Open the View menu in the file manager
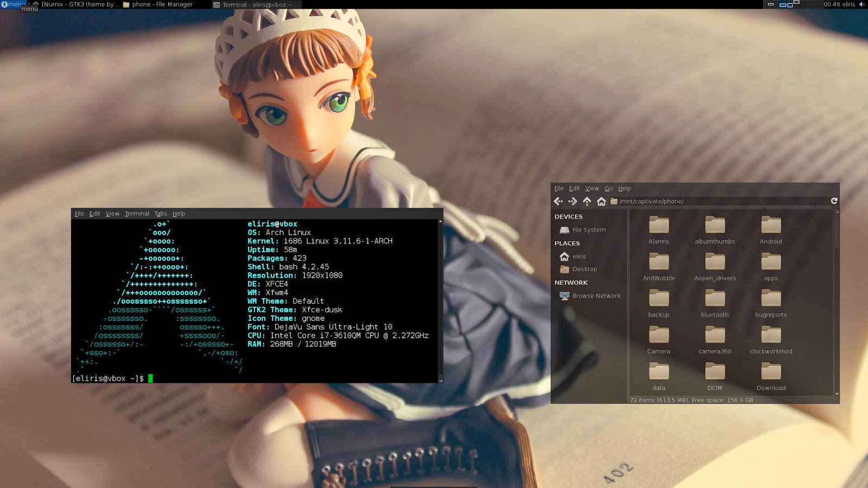The image size is (868, 488). [592, 188]
